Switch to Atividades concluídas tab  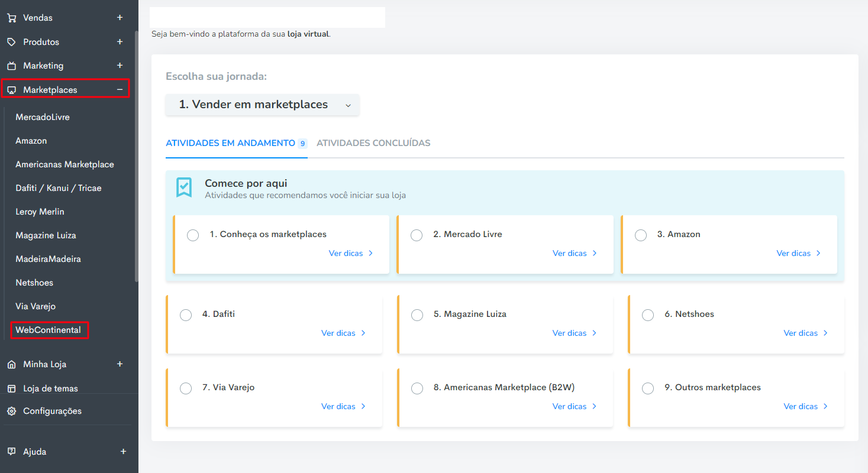373,143
